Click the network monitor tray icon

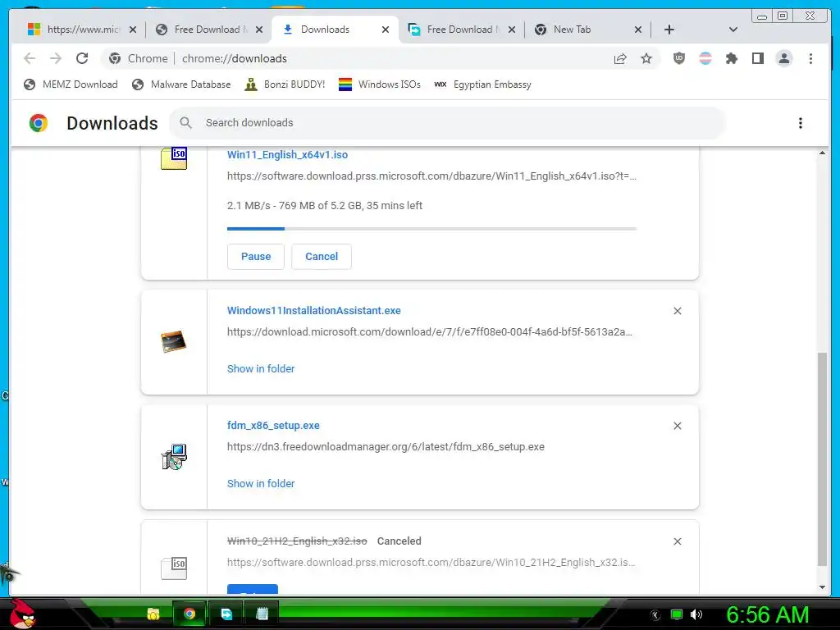(x=677, y=614)
